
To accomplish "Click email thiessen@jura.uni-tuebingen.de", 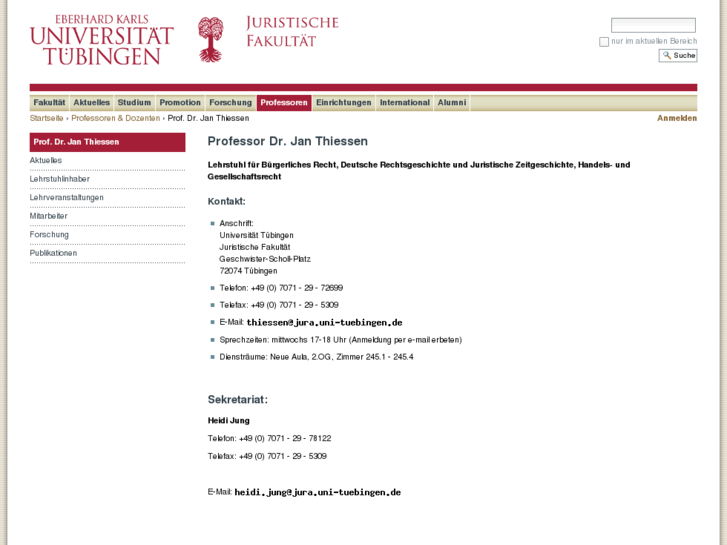I will click(x=325, y=322).
